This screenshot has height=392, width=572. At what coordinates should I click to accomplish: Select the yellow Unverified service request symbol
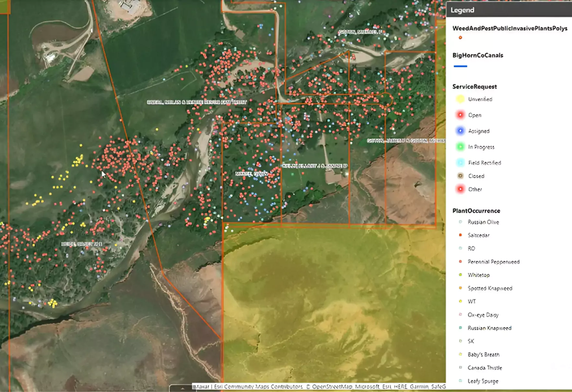pyautogui.click(x=460, y=99)
